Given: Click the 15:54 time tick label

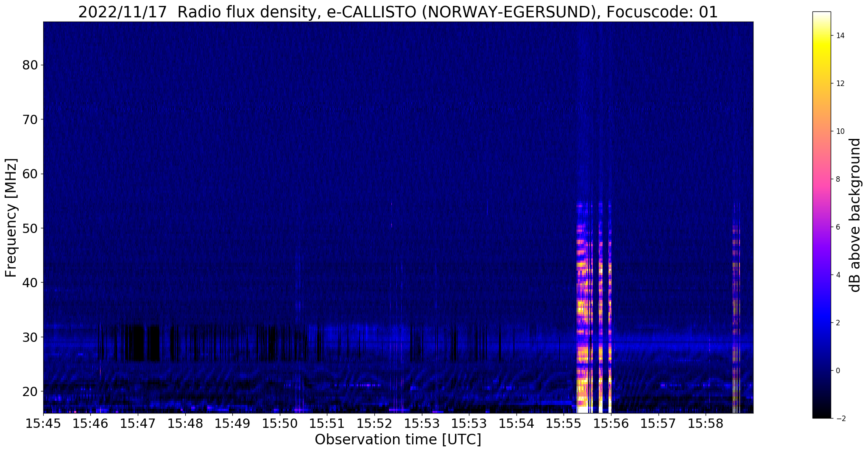Looking at the screenshot, I should (x=516, y=424).
